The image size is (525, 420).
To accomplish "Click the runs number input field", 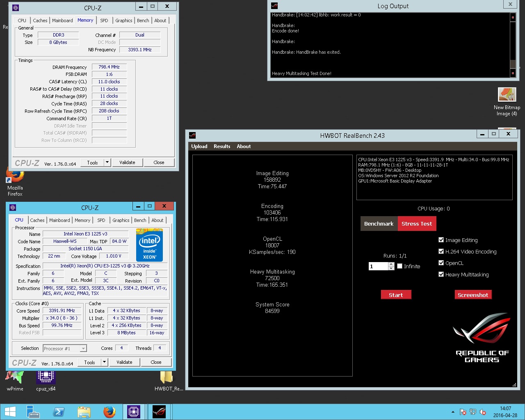I will [x=378, y=266].
